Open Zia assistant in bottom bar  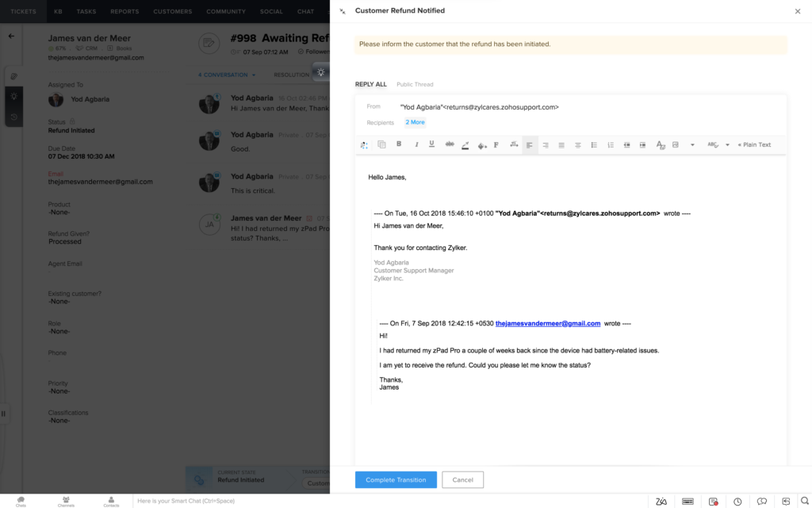coord(661,502)
